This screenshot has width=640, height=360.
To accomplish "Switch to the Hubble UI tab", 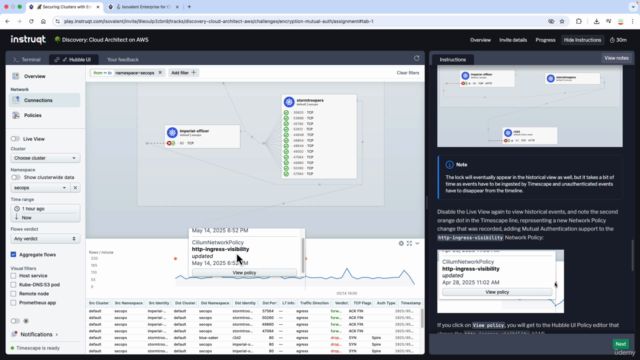I will pos(73,60).
